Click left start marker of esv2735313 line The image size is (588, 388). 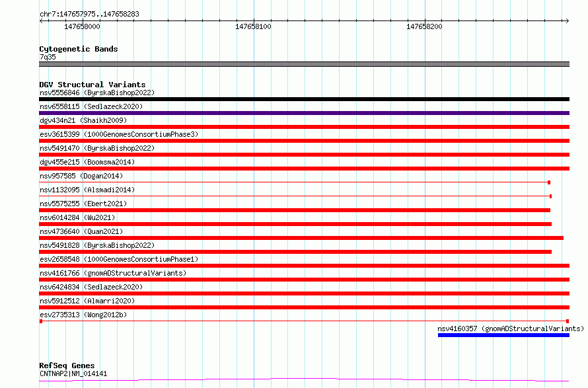(x=41, y=321)
